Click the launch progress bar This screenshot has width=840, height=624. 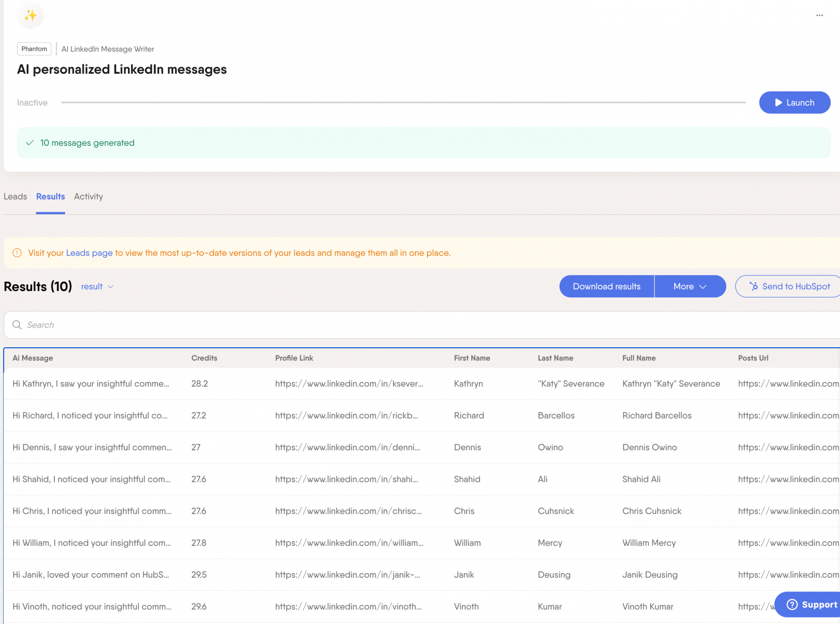[x=403, y=102]
